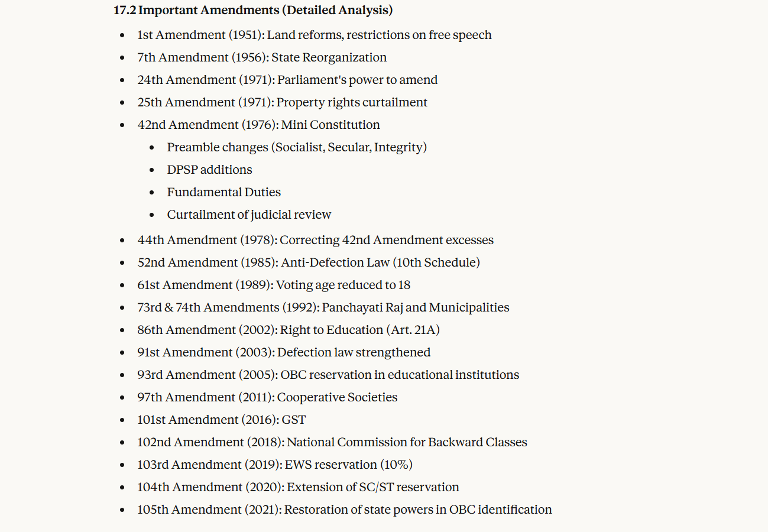Click the 103rd Amendment EWS reservation line
768x532 pixels.
(275, 465)
